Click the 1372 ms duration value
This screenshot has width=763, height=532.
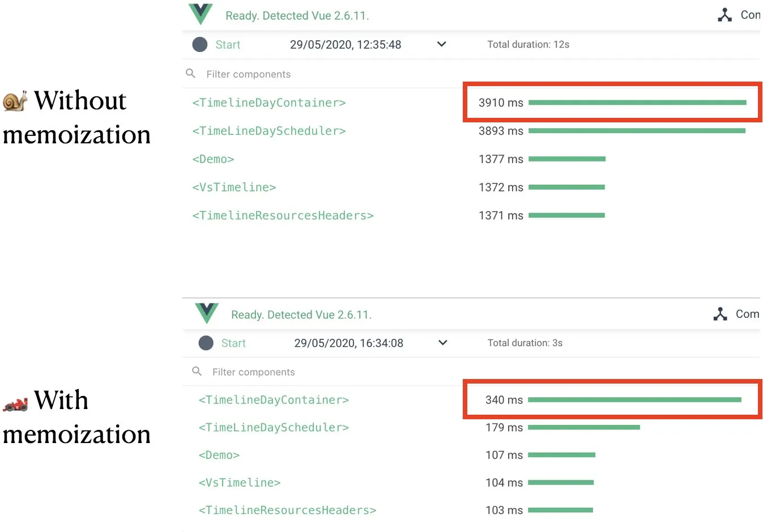click(x=501, y=187)
